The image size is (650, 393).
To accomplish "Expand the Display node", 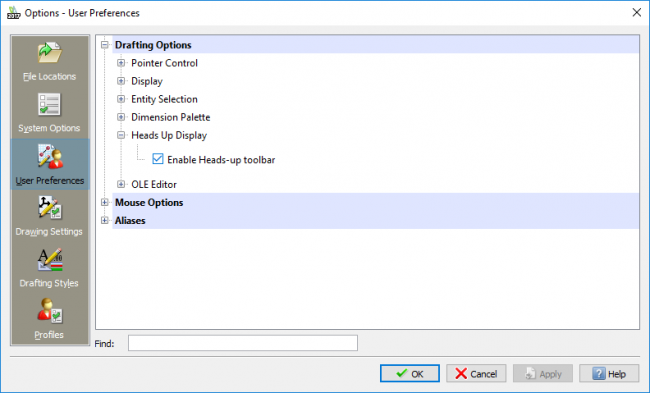I will (x=121, y=81).
